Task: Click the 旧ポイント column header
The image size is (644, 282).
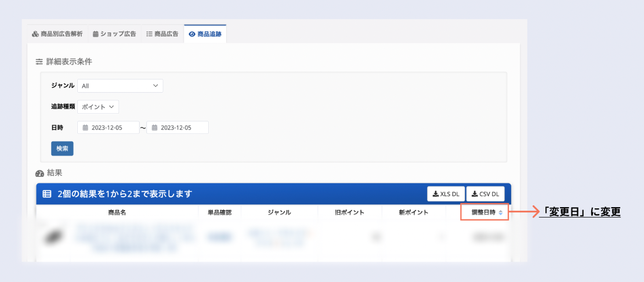Action: [350, 212]
